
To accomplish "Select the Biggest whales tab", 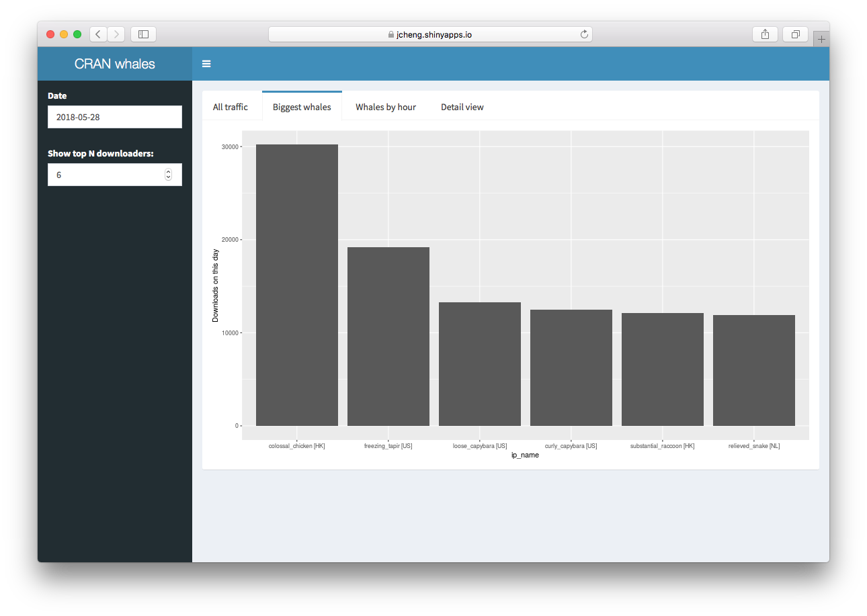I will coord(302,107).
